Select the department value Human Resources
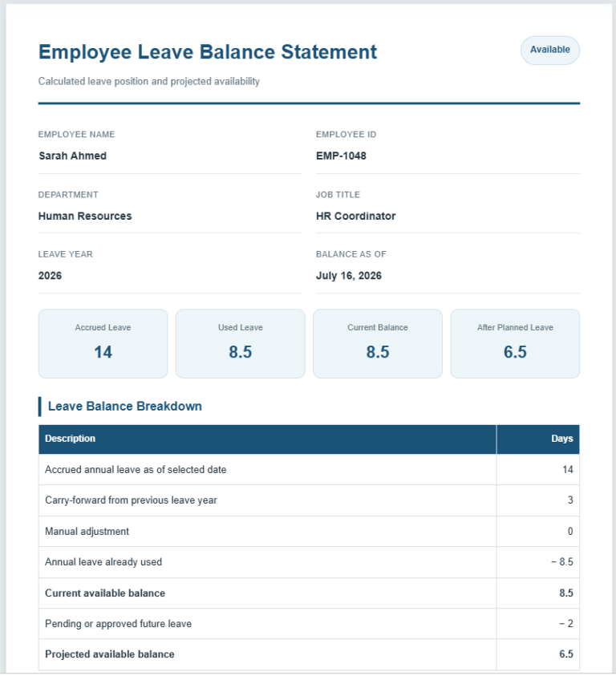The image size is (616, 676). pyautogui.click(x=85, y=216)
